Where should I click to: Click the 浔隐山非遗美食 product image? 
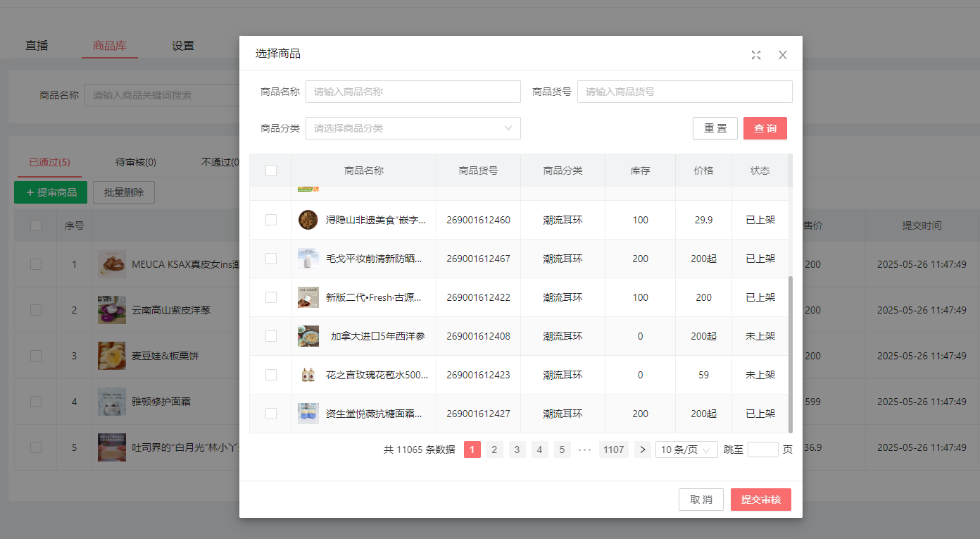point(308,220)
